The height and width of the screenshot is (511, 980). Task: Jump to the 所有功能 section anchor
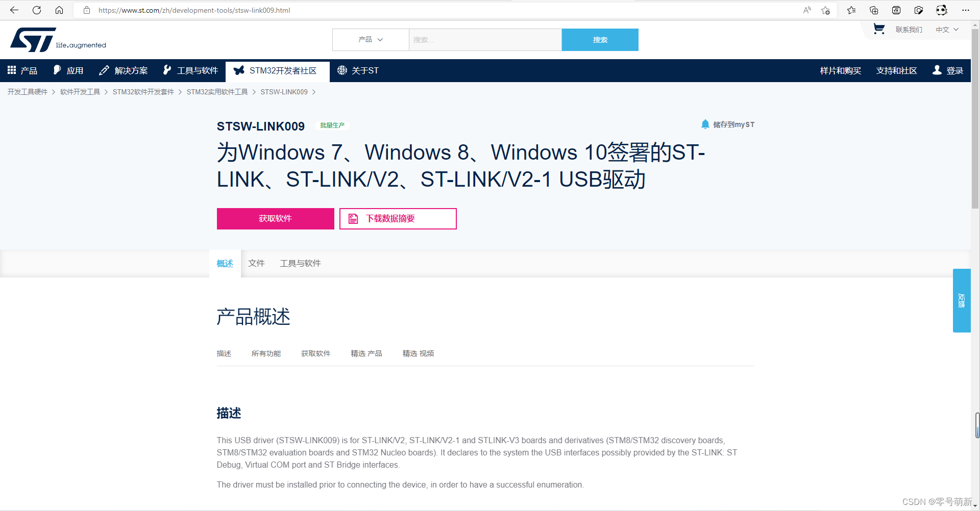[x=266, y=353]
